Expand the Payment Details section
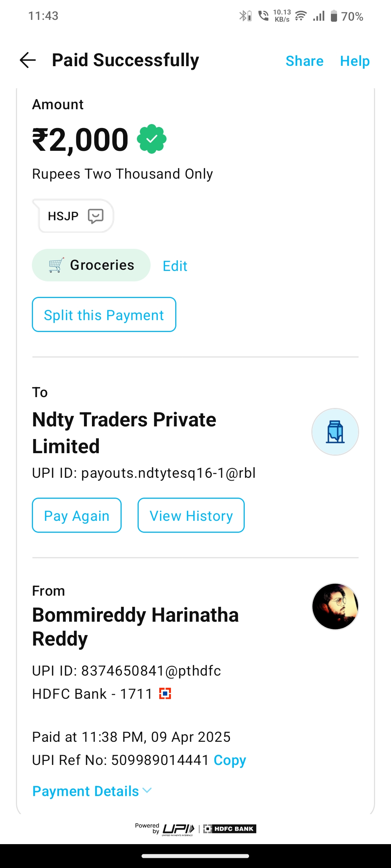Image resolution: width=391 pixels, height=868 pixels. (x=86, y=791)
